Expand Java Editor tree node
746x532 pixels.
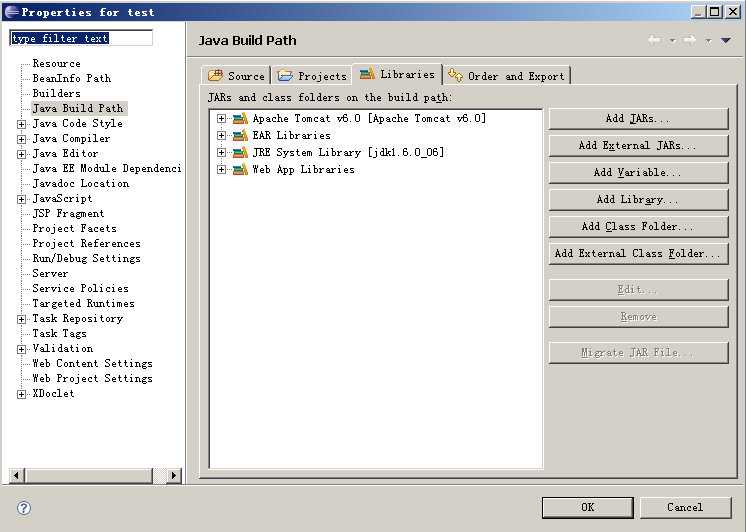click(x=21, y=154)
